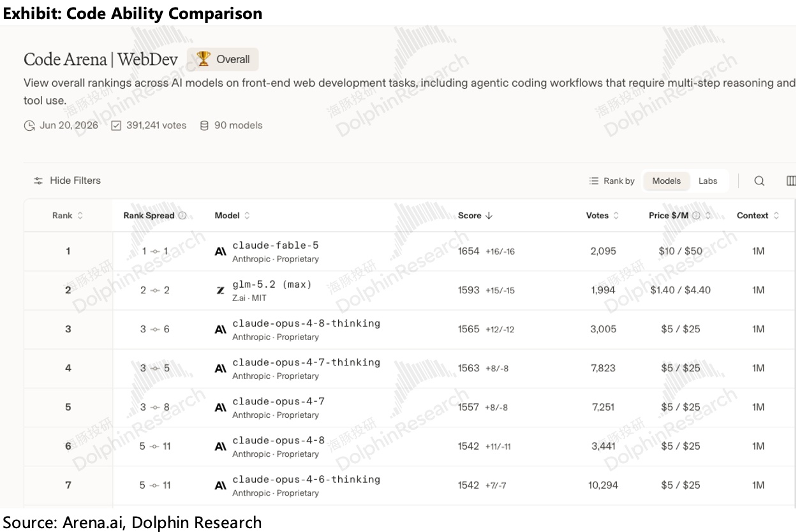Click score 1565 for claude-opus-4-8-thinking
The width and height of the screenshot is (800, 532).
(x=468, y=329)
